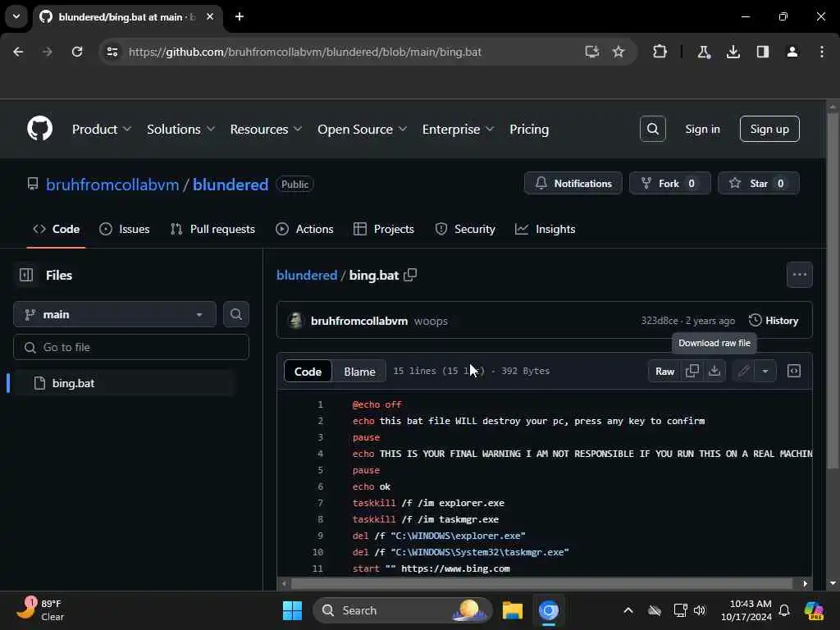This screenshot has height=630, width=840.
Task: Click the Sign in link
Action: [702, 129]
